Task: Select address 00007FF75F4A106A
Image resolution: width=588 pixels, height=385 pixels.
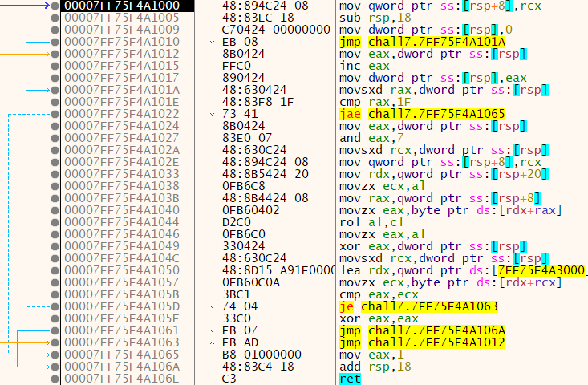Action: (x=122, y=367)
